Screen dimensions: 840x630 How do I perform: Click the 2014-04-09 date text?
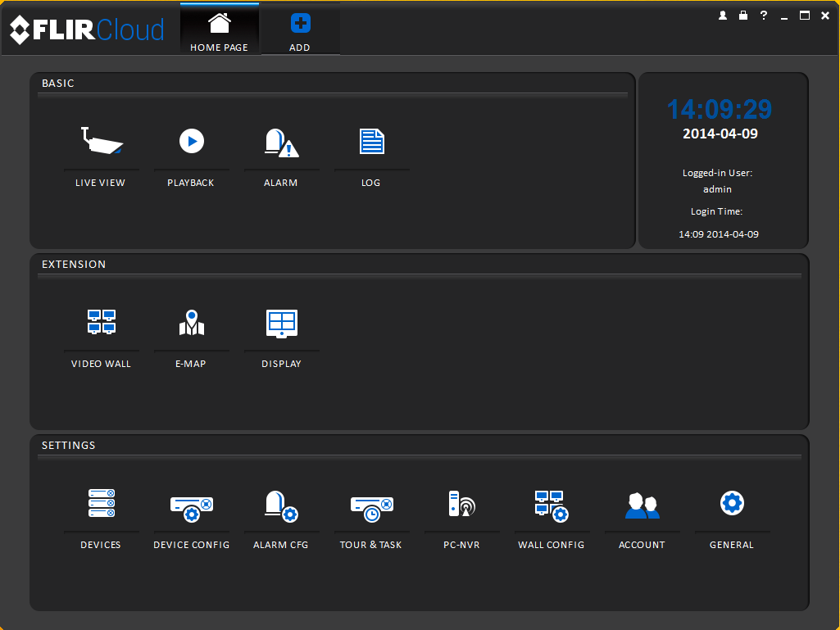(x=720, y=134)
